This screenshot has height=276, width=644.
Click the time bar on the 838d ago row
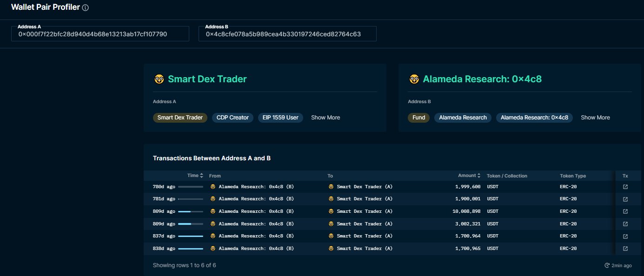click(191, 249)
